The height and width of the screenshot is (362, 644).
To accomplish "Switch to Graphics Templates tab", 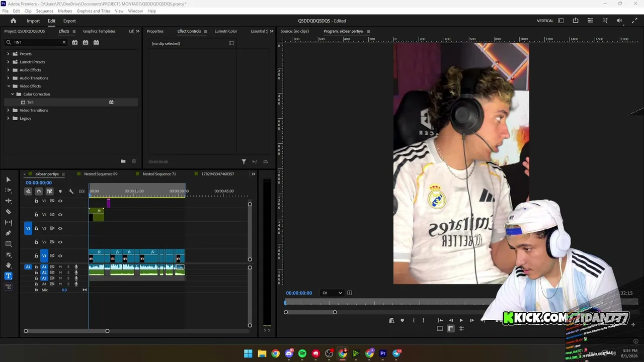I will pos(99,31).
